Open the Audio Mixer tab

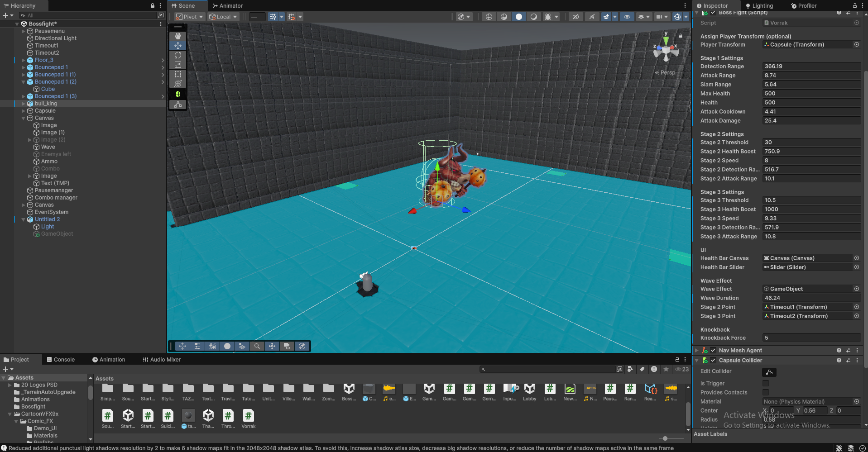pyautogui.click(x=162, y=360)
